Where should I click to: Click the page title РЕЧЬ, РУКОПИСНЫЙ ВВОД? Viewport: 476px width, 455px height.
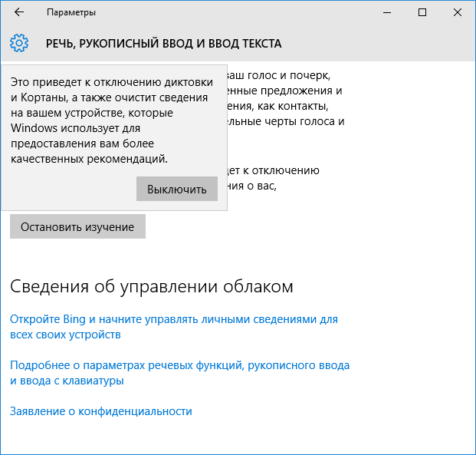point(163,44)
